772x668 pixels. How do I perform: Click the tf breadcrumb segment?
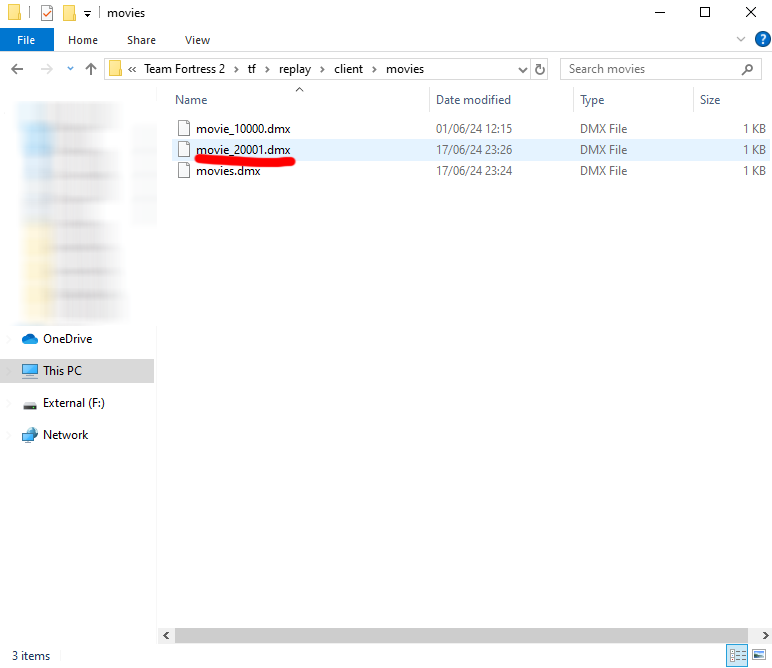tap(252, 69)
